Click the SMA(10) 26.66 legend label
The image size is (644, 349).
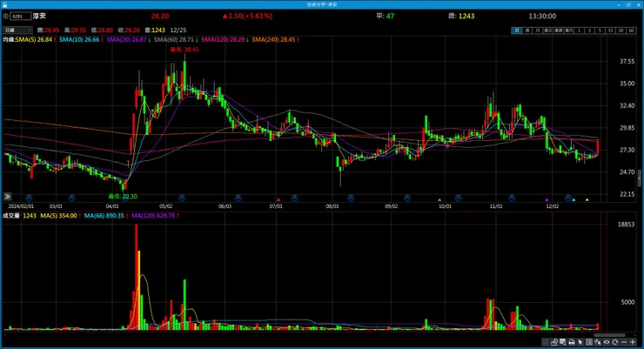pyautogui.click(x=79, y=39)
